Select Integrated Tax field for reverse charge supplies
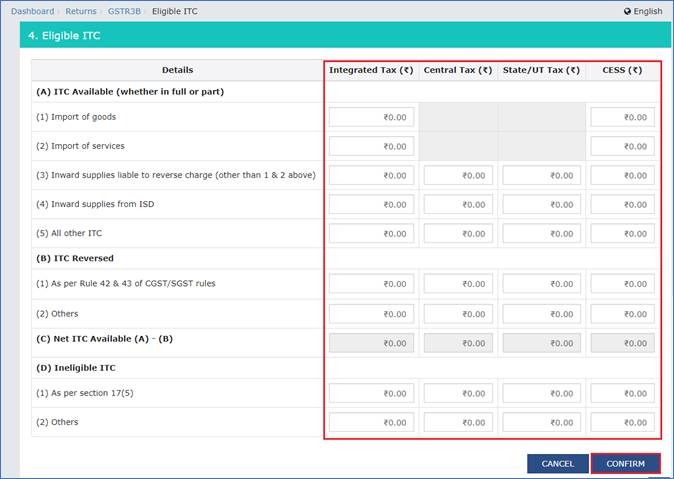 [371, 175]
